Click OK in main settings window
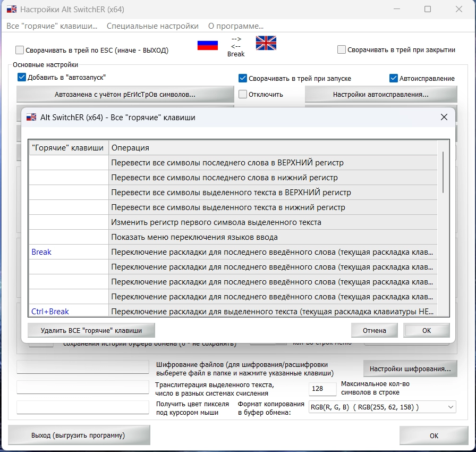This screenshot has width=476, height=452. coord(434,436)
